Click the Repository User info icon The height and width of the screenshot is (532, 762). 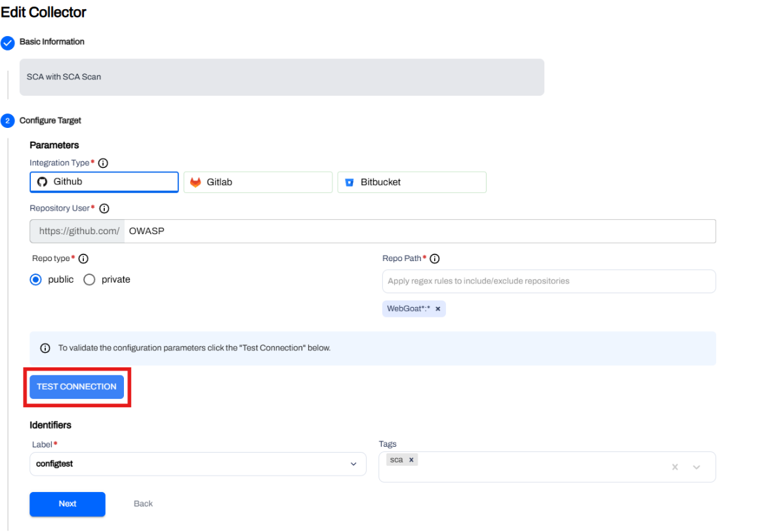(104, 209)
